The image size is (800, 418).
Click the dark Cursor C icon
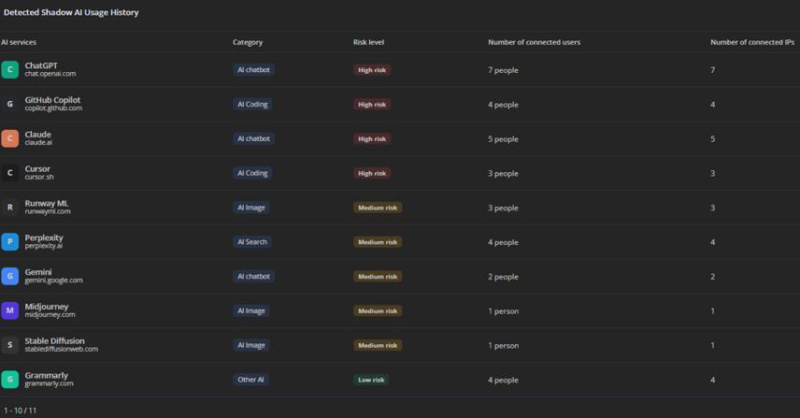pyautogui.click(x=10, y=173)
